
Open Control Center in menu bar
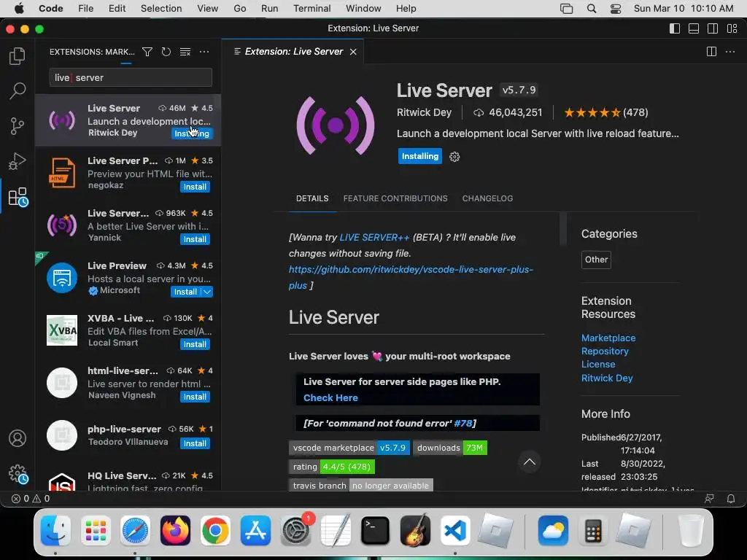[x=616, y=9]
